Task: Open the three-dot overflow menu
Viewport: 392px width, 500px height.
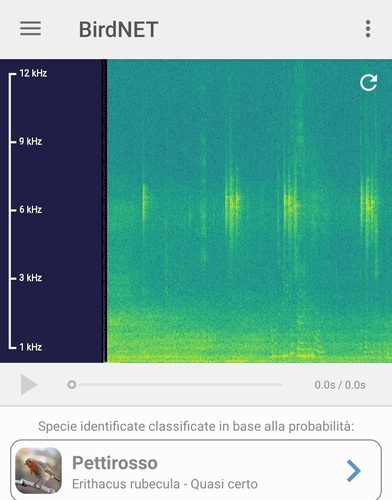Action: point(368,29)
